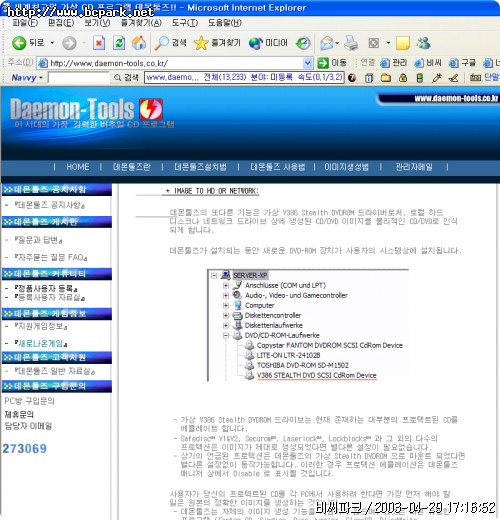
Task: Expand the Computer tree node
Action: point(226,305)
